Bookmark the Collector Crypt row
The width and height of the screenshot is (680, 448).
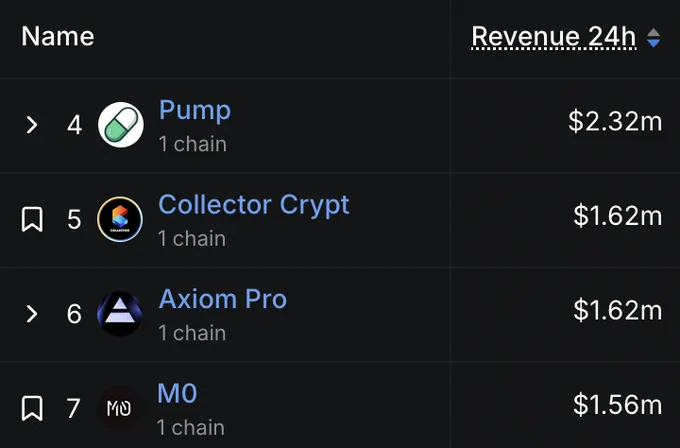(x=32, y=219)
